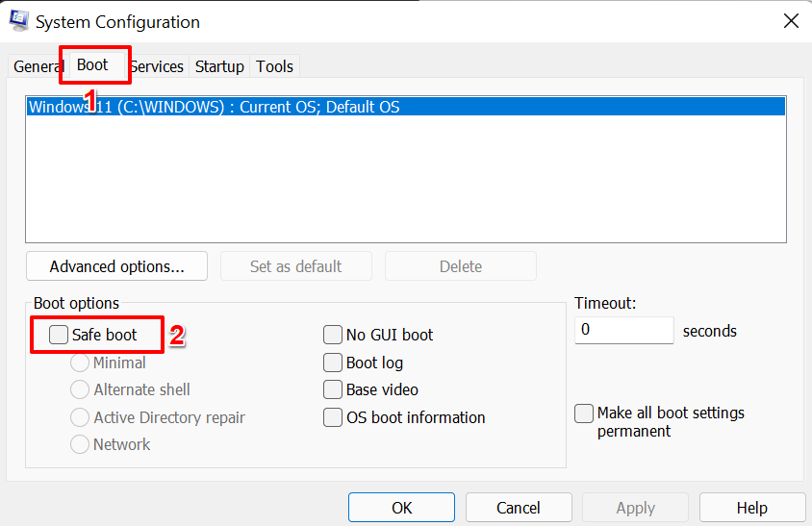Viewport: 812px width, 526px height.
Task: Tick the No GUI boot checkbox
Action: [x=333, y=335]
